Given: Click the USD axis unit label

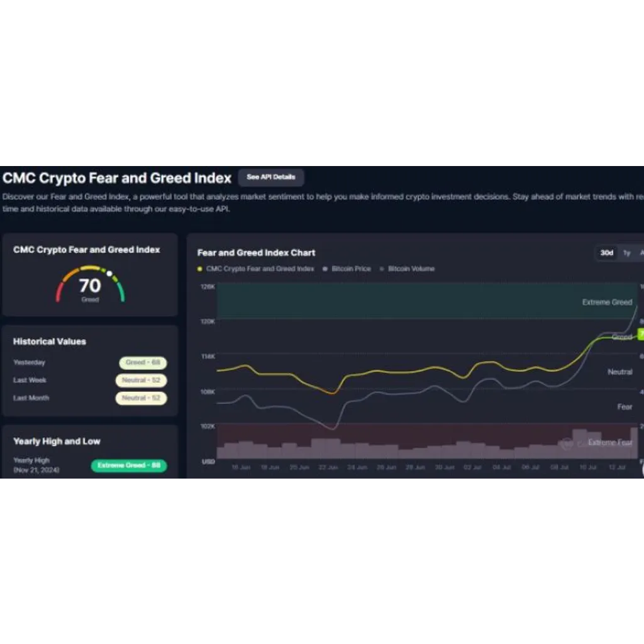Looking at the screenshot, I should (208, 462).
